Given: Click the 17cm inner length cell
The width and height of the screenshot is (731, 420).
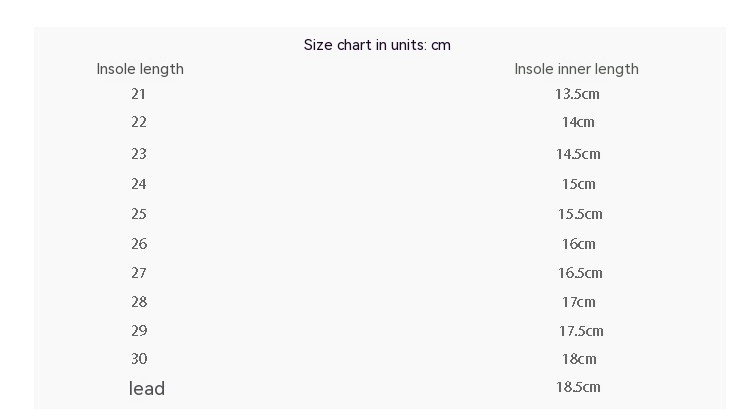Looking at the screenshot, I should tap(578, 302).
